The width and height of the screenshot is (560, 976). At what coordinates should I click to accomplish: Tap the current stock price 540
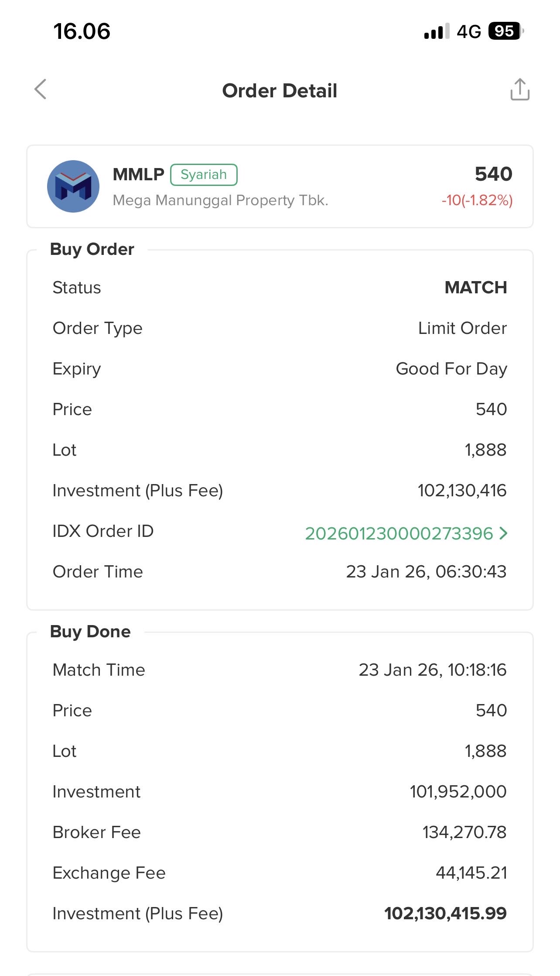coord(493,174)
